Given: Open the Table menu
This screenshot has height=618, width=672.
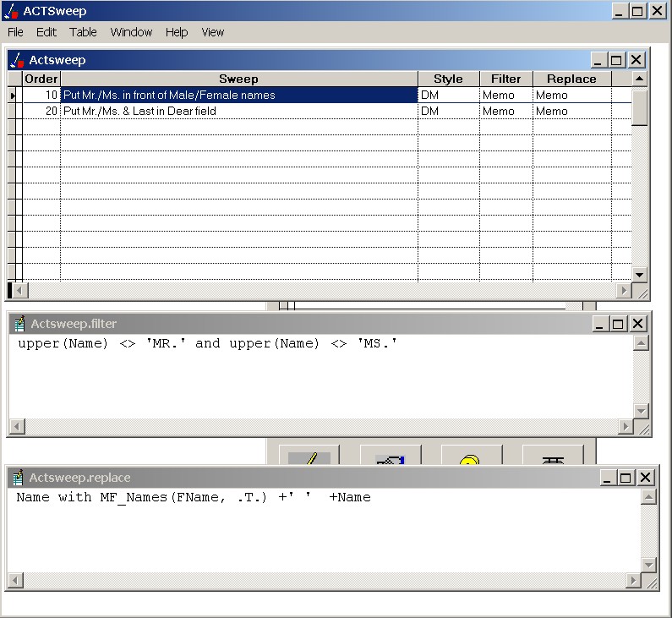Looking at the screenshot, I should pos(83,32).
